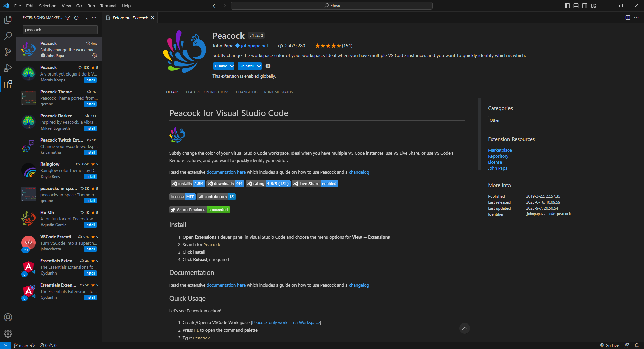Screen dimensions: 644x349
Task: Open the Repository resource link
Action: pos(498,156)
